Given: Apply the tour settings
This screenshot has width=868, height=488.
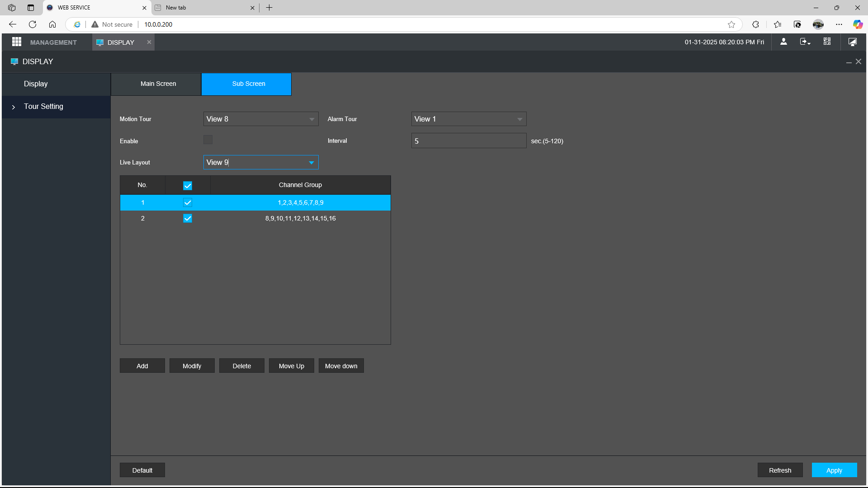Looking at the screenshot, I should click(x=835, y=470).
